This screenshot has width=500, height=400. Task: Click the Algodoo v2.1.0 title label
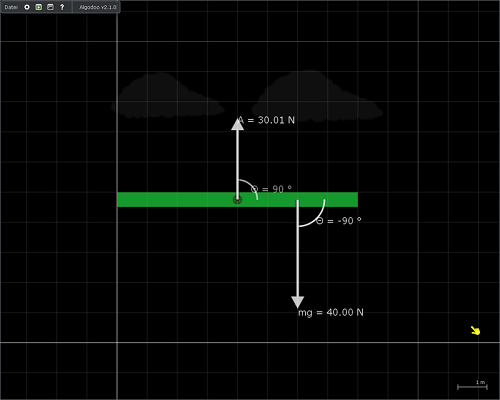pyautogui.click(x=98, y=7)
